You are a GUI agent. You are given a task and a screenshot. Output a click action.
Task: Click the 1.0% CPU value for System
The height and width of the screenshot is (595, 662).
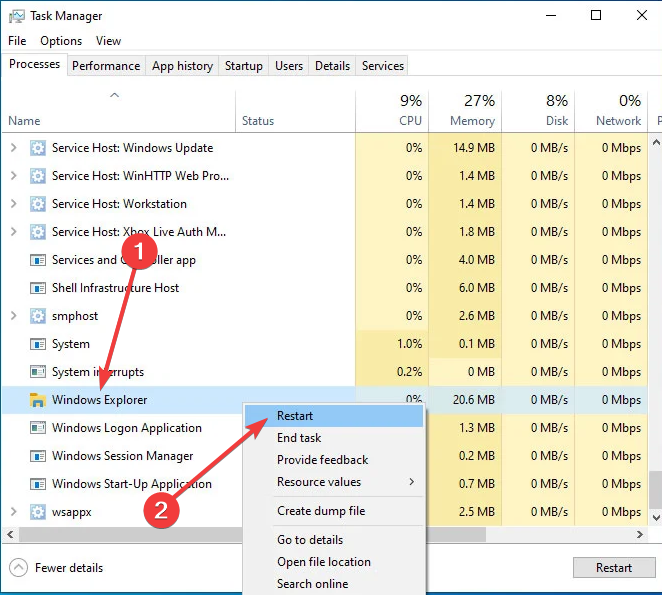409,344
